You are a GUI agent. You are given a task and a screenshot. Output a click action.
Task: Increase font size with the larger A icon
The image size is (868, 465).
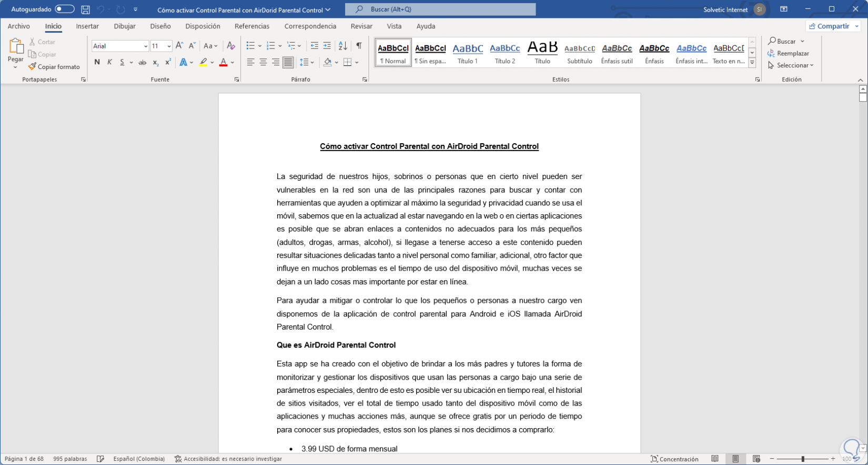pyautogui.click(x=179, y=46)
